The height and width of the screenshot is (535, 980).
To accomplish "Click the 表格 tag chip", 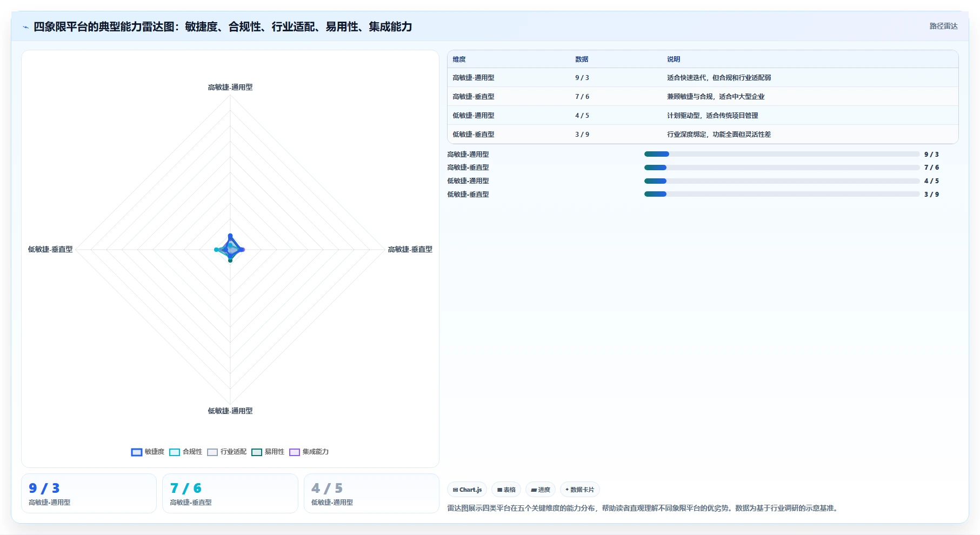I will pos(506,490).
